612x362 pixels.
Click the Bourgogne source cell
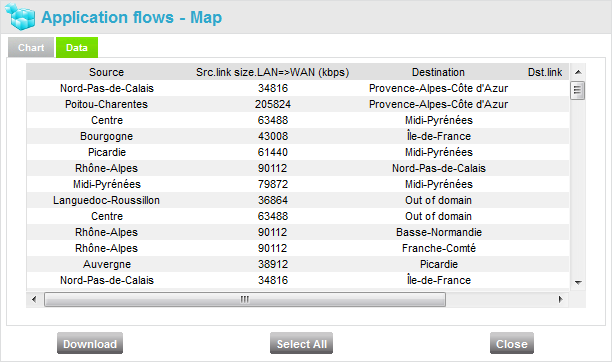click(x=107, y=136)
